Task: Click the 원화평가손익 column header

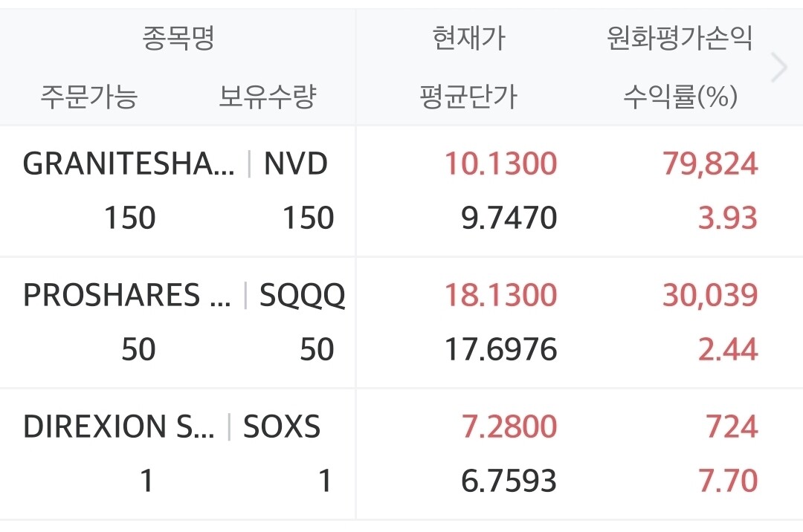Action: tap(680, 39)
